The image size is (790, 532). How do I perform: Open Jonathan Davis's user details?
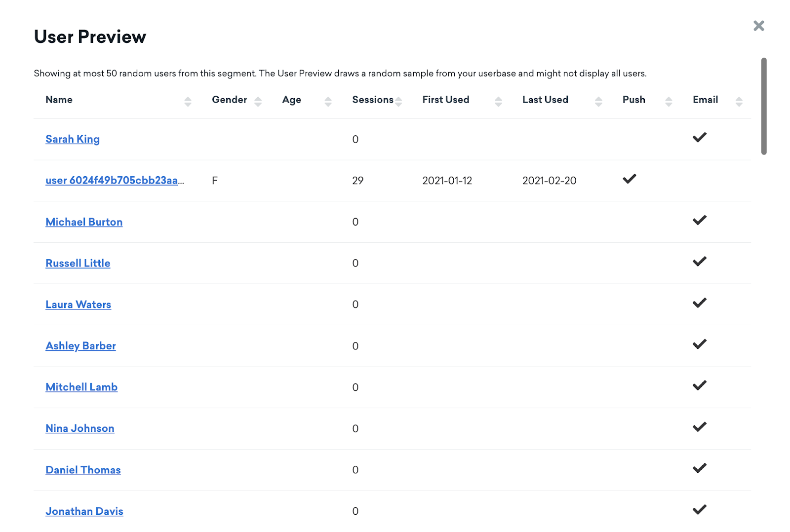84,511
